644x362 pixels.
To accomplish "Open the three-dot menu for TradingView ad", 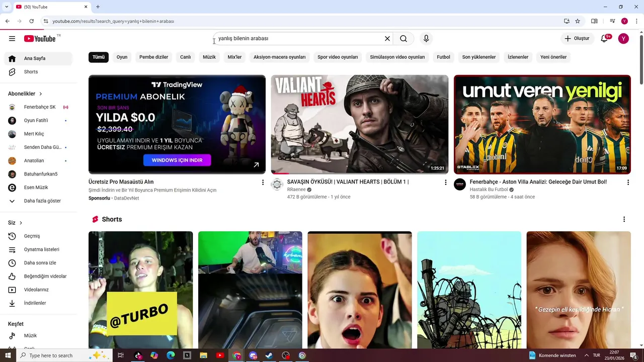I will pyautogui.click(x=263, y=183).
